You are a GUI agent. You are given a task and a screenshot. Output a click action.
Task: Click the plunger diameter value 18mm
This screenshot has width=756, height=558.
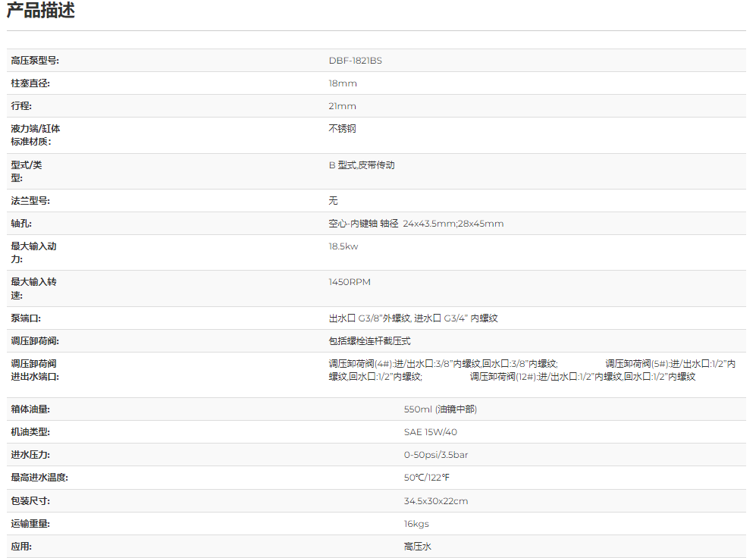coord(342,83)
